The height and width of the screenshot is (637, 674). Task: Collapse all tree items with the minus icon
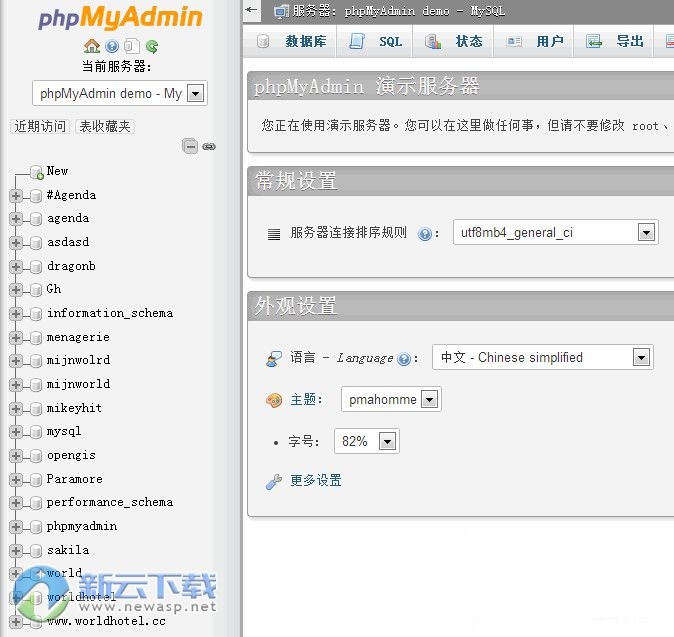click(190, 146)
